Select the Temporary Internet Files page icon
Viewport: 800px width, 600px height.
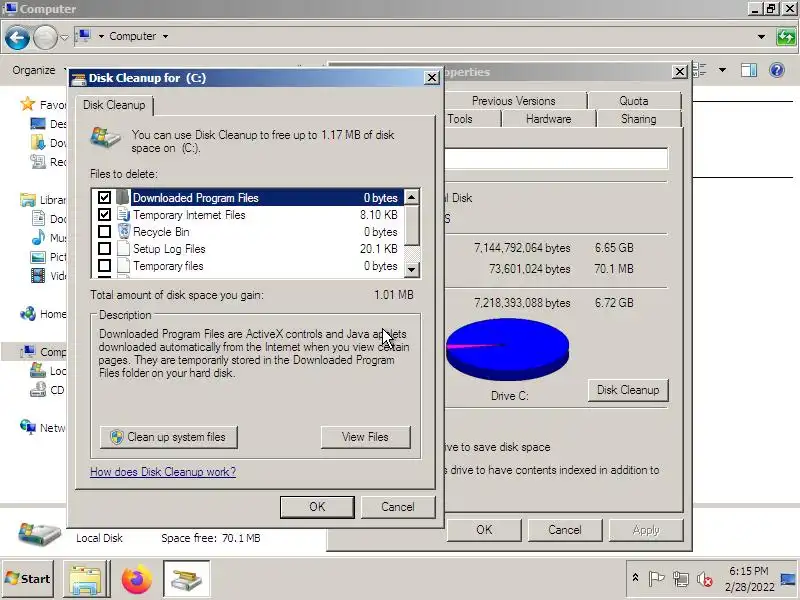click(123, 215)
